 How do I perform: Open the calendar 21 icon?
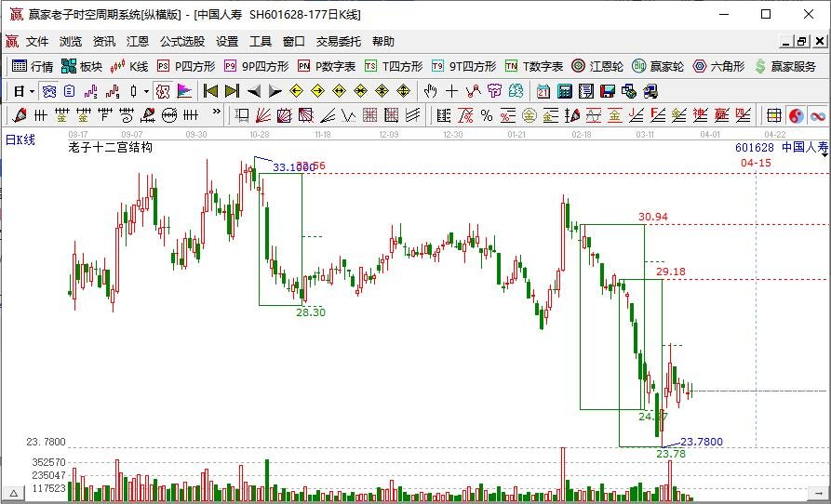[x=543, y=91]
